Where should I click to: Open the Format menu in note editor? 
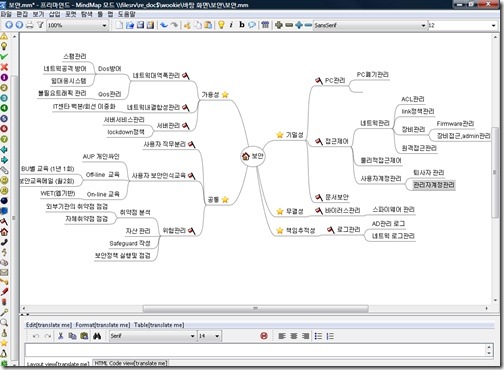point(103,325)
